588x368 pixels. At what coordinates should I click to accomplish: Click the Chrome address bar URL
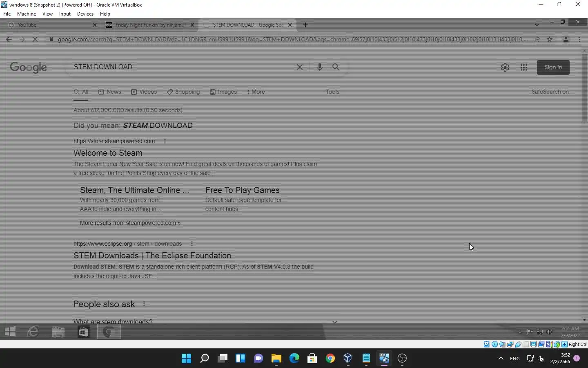pos(292,39)
